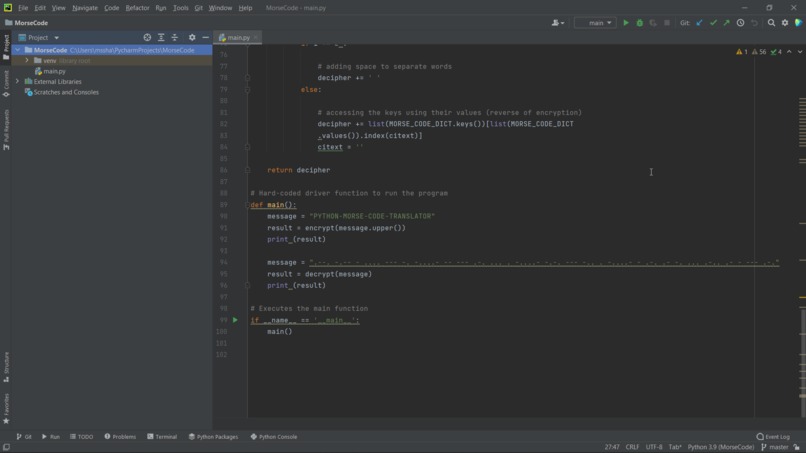Open the bottom Run tool window

click(x=51, y=437)
